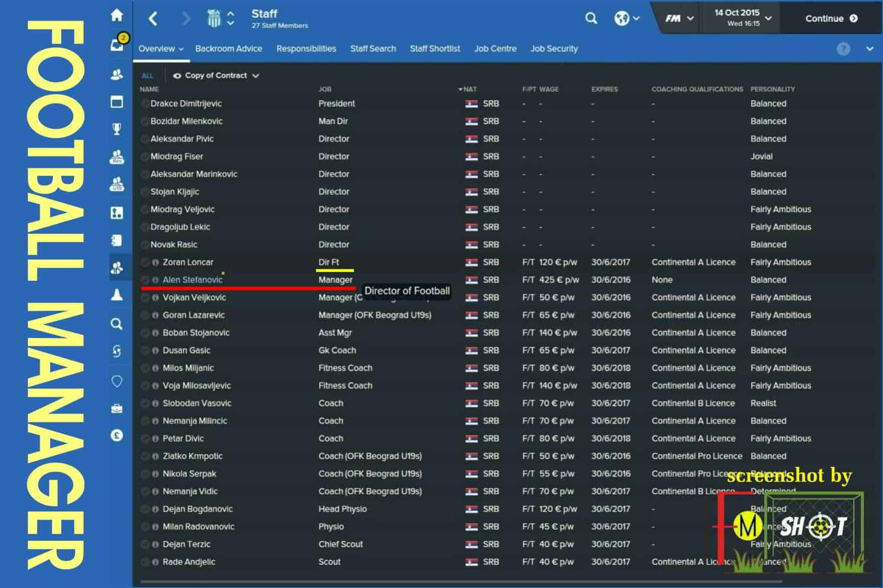Open the Squad sidebar icon
The image size is (883, 588).
(x=117, y=75)
